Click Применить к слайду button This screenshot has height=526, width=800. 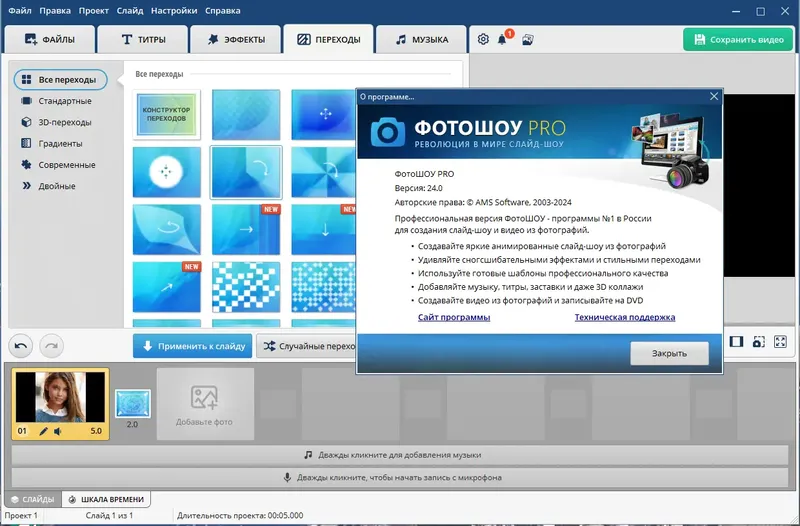(193, 346)
